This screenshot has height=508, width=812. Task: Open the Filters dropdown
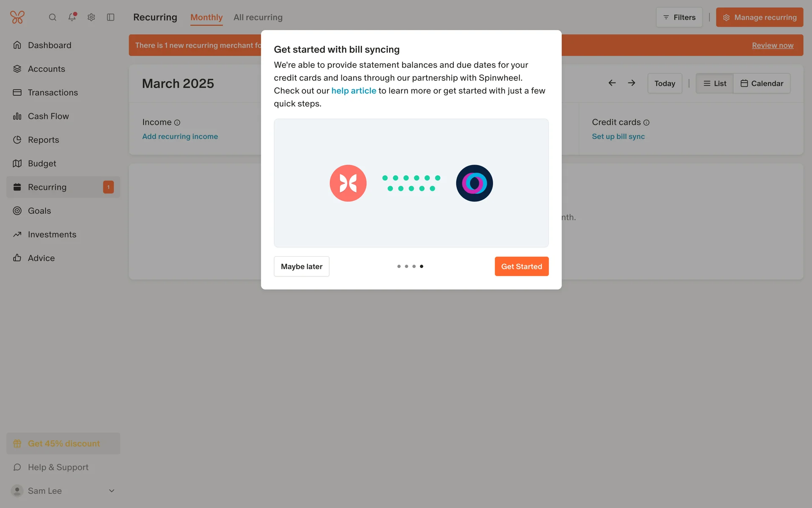(679, 17)
